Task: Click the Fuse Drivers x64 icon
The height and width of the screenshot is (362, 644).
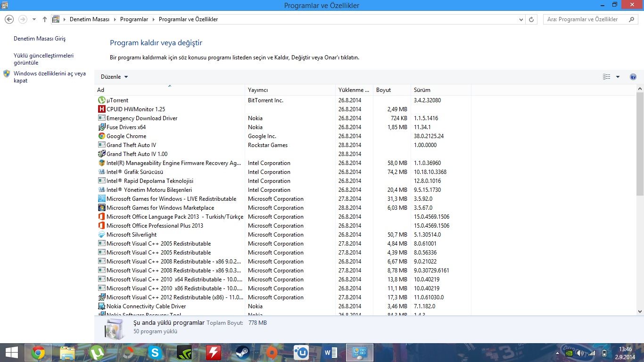Action: [x=101, y=127]
